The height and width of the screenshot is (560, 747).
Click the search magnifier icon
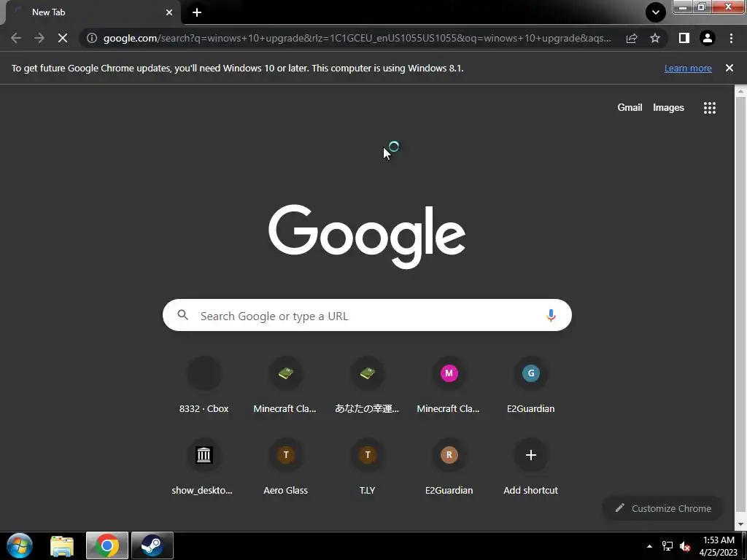182,315
